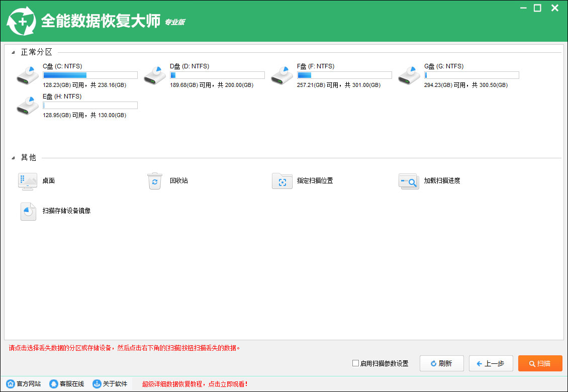Image resolution: width=568 pixels, height=392 pixels.
Task: Click the info icon next to 关于软件
Action: 97,383
